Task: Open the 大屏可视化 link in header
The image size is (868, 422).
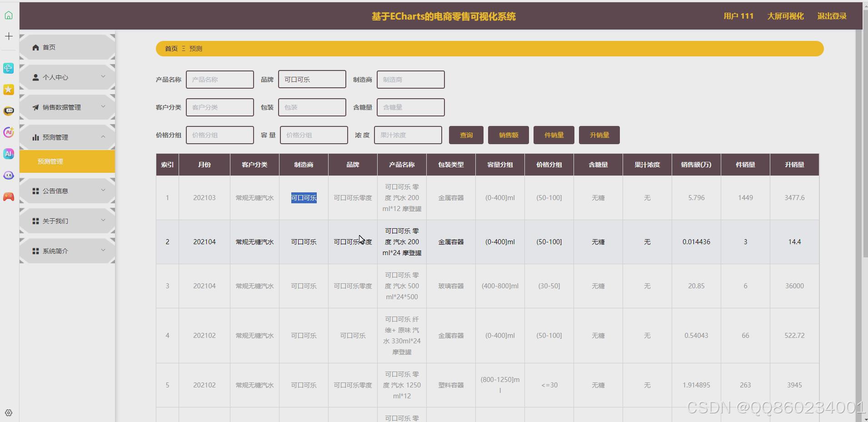Action: click(785, 16)
